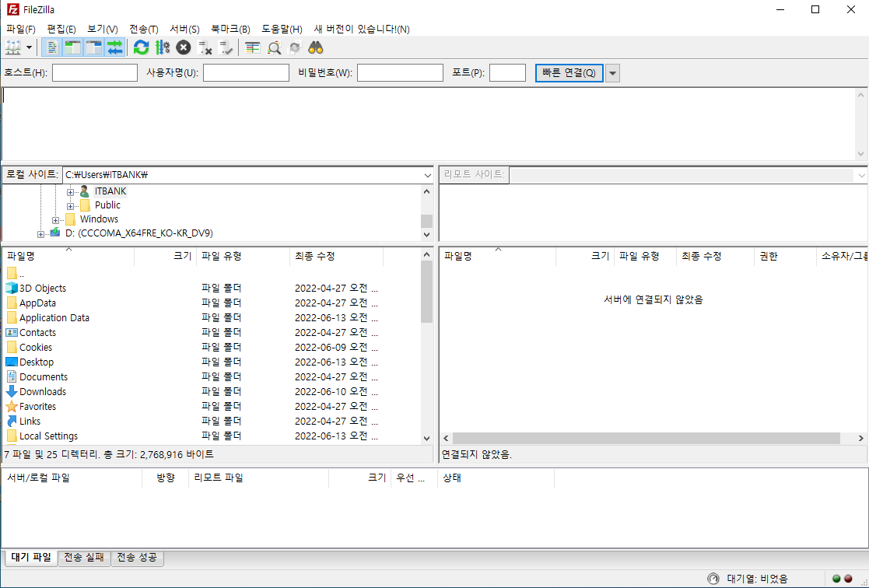Open the Site Manager icon in toolbar
This screenshot has height=588, width=869.
(x=12, y=47)
